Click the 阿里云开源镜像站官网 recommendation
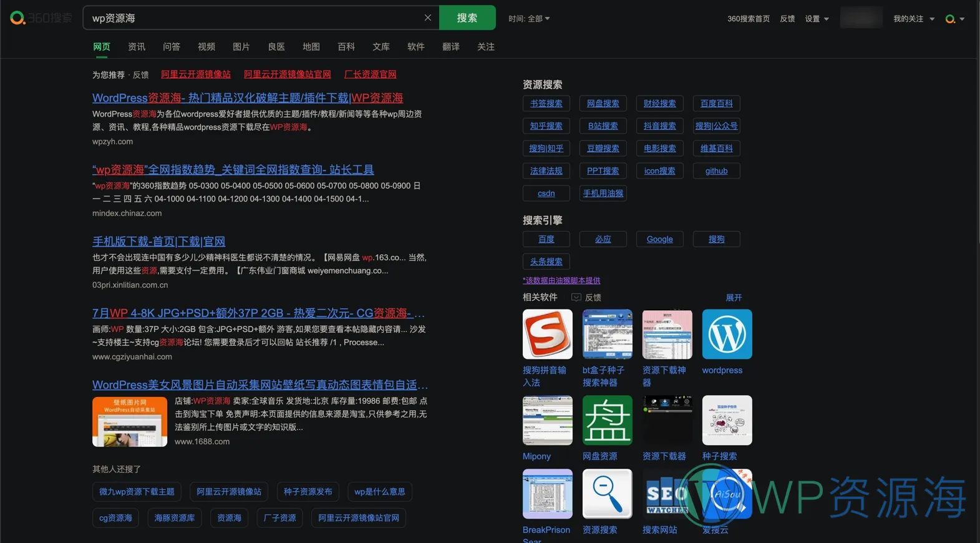 (x=288, y=74)
